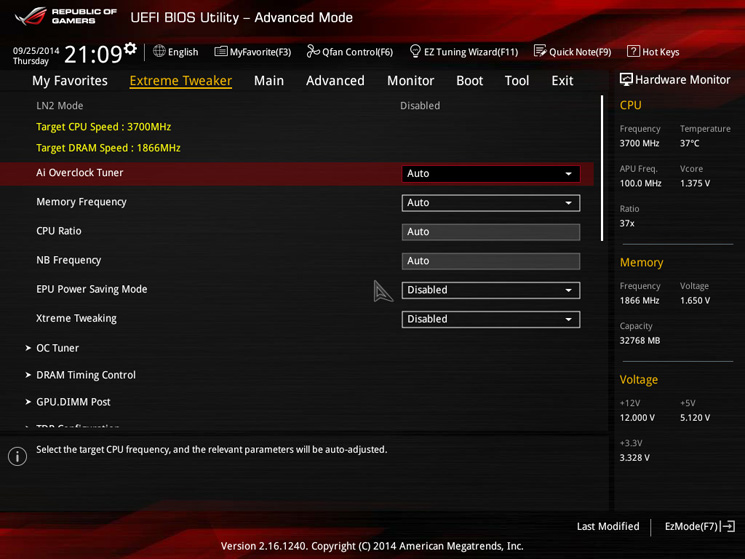
Task: Launch EZ Tuning Wizard lightbulb icon
Action: coord(415,51)
